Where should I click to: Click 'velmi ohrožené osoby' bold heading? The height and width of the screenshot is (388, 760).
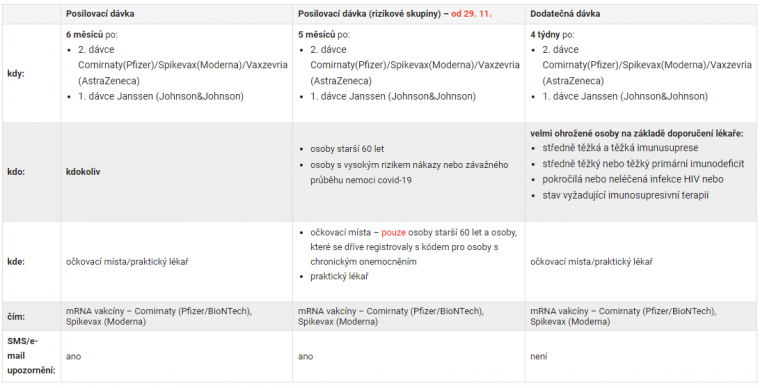[571, 134]
